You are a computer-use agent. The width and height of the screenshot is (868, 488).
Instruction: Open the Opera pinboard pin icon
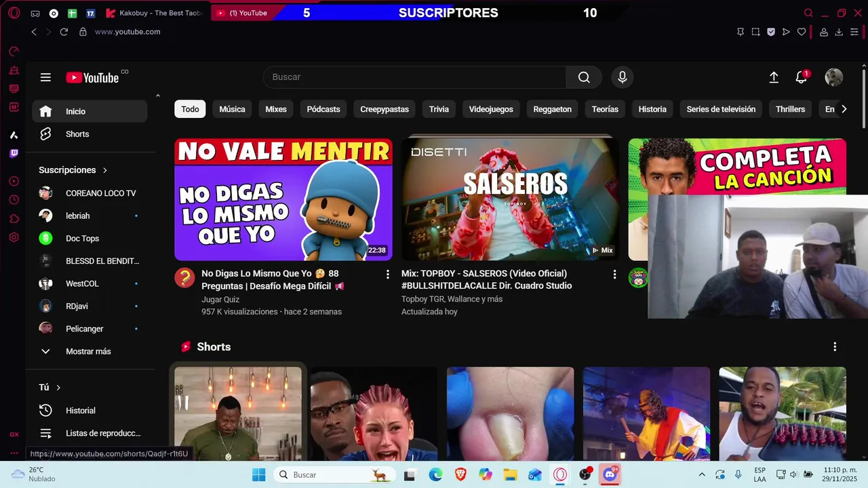[x=741, y=32]
